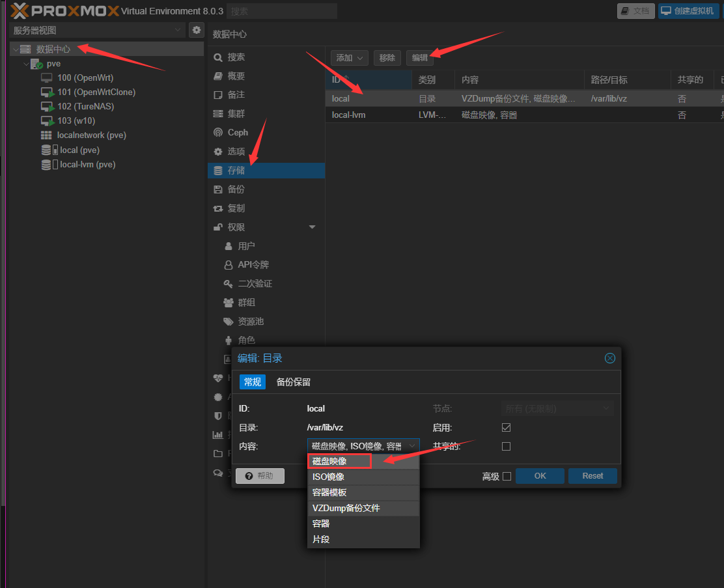Enable the 共享的 checkbox

[x=506, y=446]
